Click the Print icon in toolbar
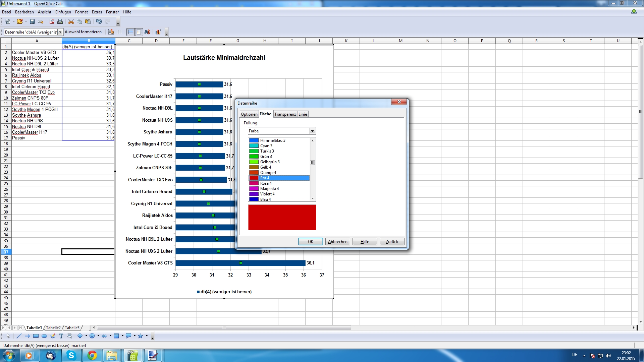The height and width of the screenshot is (362, 644). (x=60, y=21)
